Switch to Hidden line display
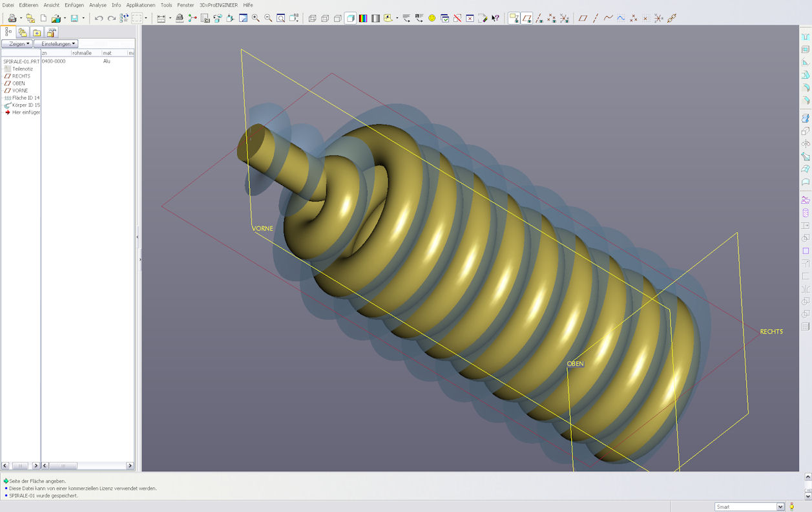812x512 pixels. (x=325, y=18)
